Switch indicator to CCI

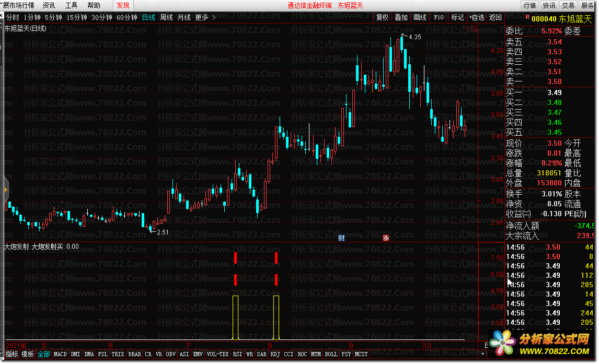click(289, 354)
